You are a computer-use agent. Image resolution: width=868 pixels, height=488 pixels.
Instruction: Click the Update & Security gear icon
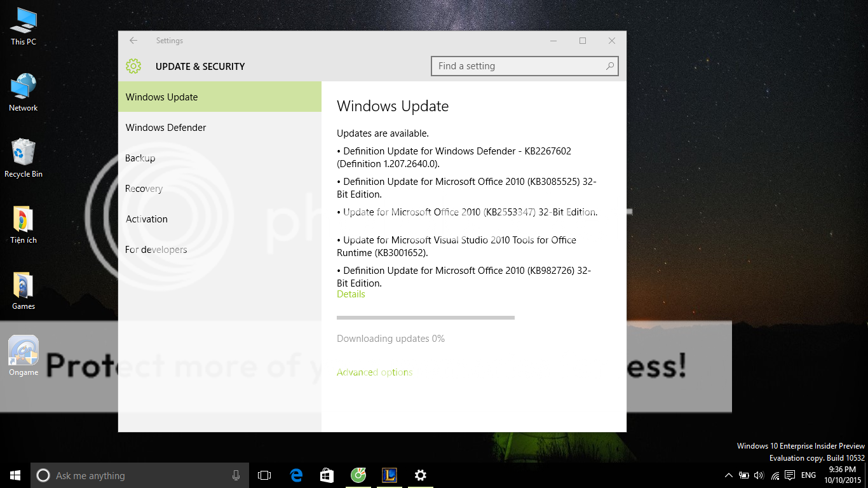133,66
